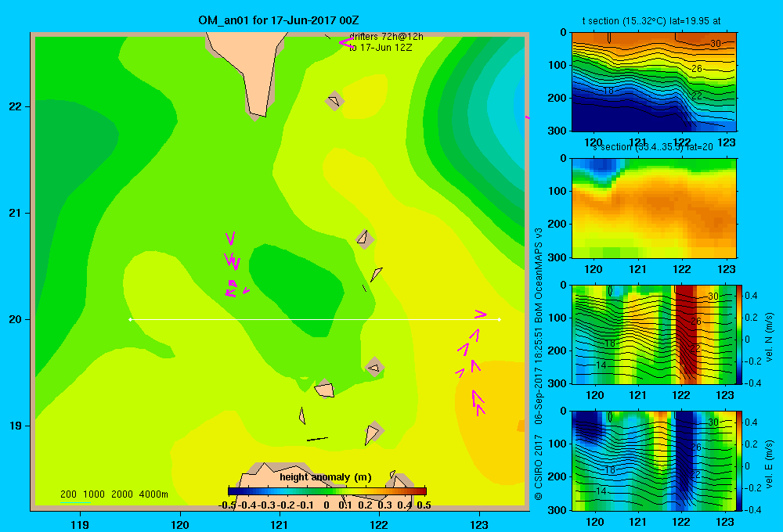The width and height of the screenshot is (783, 532).
Task: Click the topmost drifter arrow in the left cluster
Action: tap(230, 239)
